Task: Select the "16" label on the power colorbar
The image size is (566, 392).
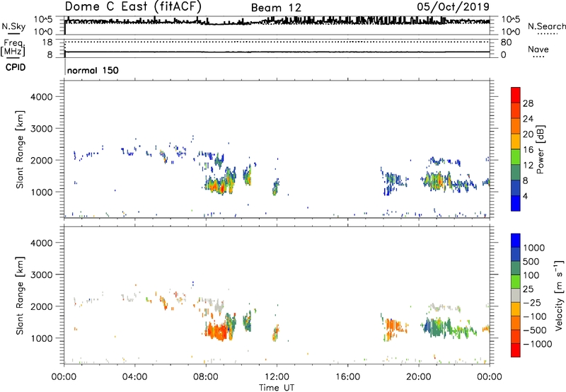Action: click(x=528, y=150)
